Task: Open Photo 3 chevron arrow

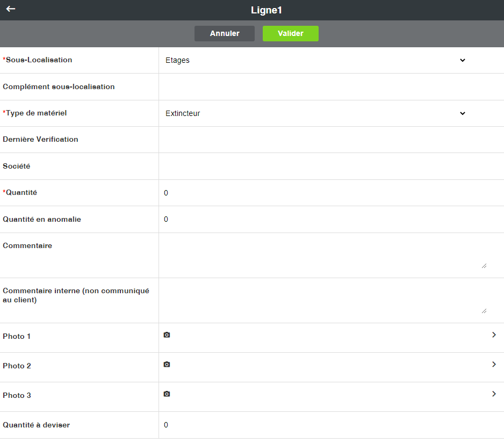Action: [494, 394]
